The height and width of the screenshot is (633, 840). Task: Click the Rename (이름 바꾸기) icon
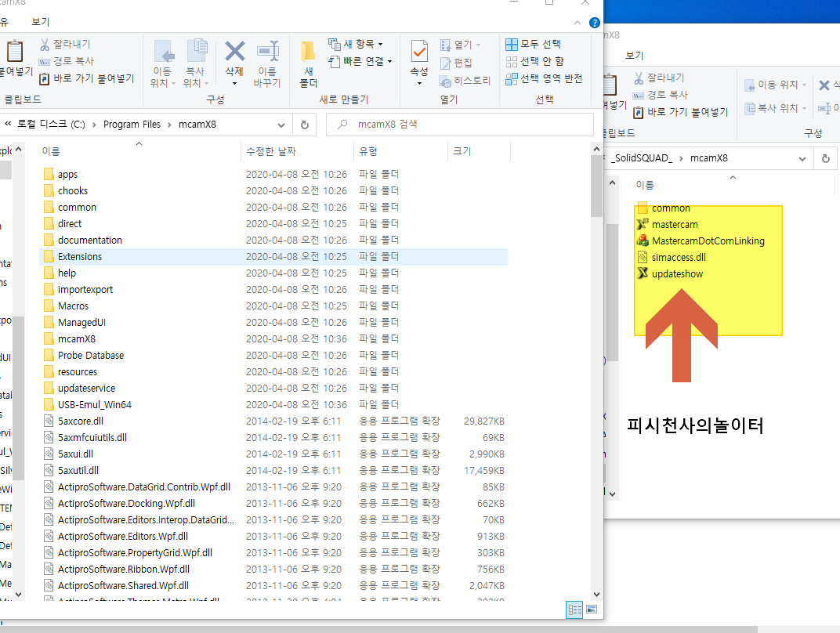pyautogui.click(x=267, y=52)
